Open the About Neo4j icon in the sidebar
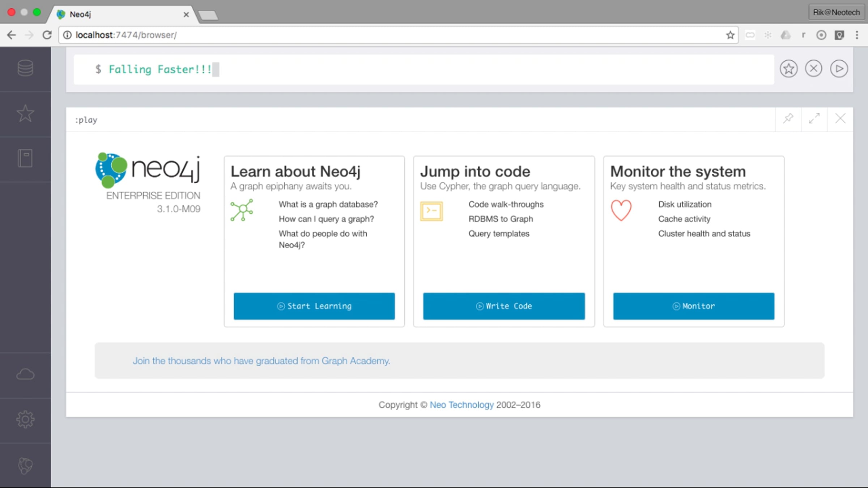Screen dimensions: 868x488 pos(25,465)
